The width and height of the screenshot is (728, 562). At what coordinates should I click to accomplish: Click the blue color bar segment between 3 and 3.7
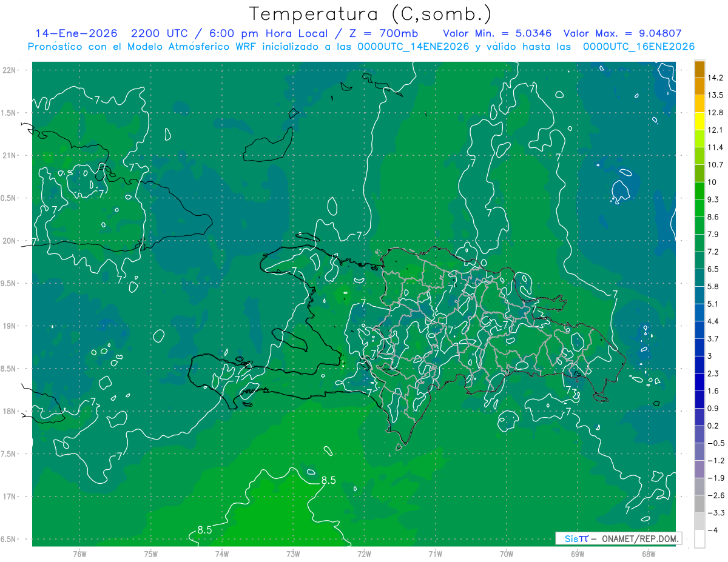699,347
